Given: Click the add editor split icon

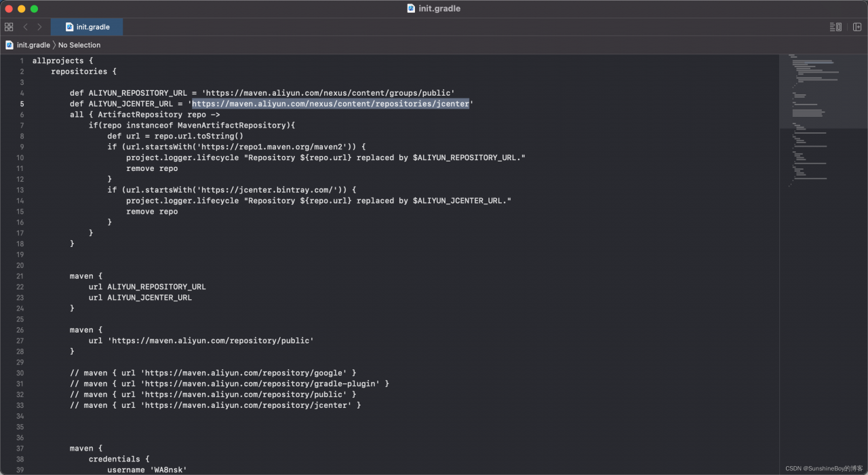Looking at the screenshot, I should click(x=857, y=27).
